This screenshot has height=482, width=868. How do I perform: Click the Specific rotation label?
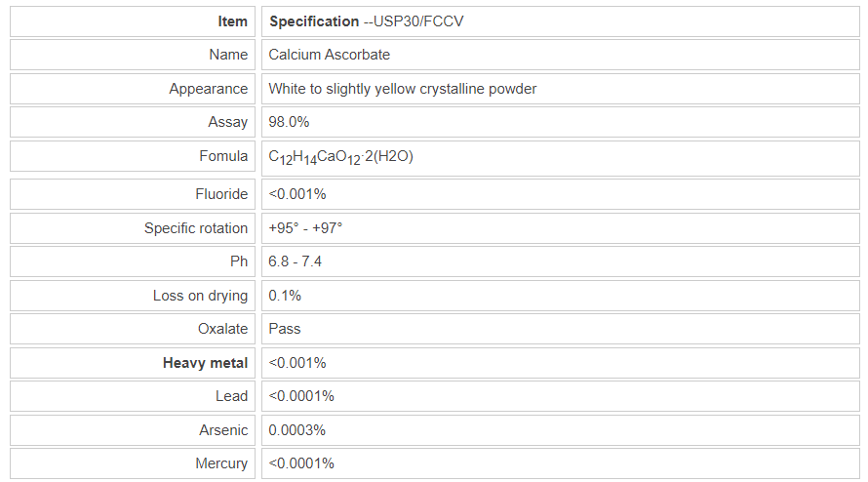point(196,228)
